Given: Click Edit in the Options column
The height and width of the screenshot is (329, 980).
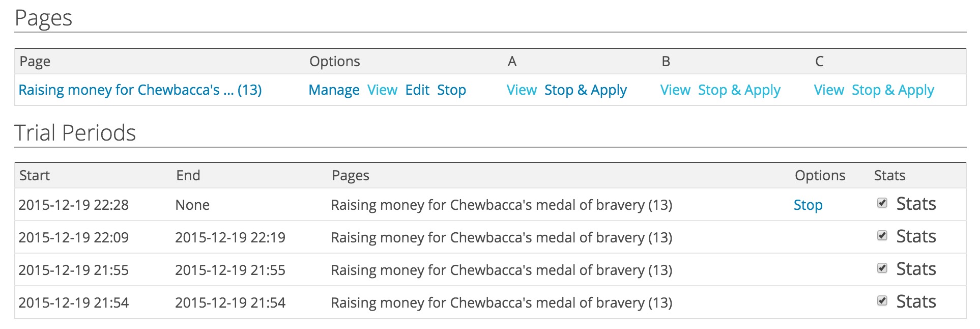Looking at the screenshot, I should [417, 90].
